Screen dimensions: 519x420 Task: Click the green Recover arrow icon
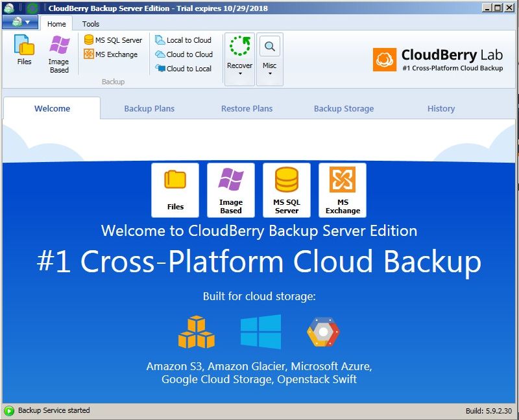(x=239, y=45)
